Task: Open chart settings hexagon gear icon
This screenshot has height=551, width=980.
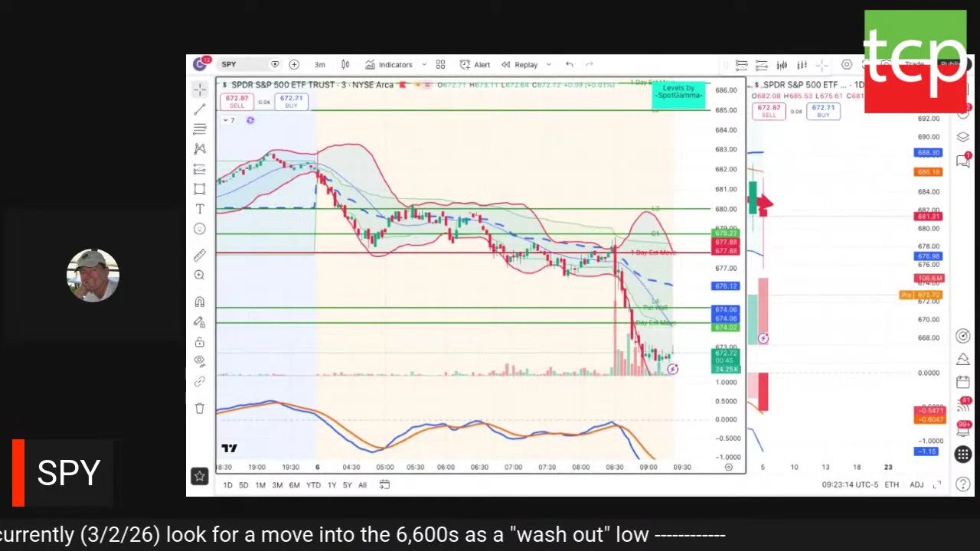Action: [847, 64]
